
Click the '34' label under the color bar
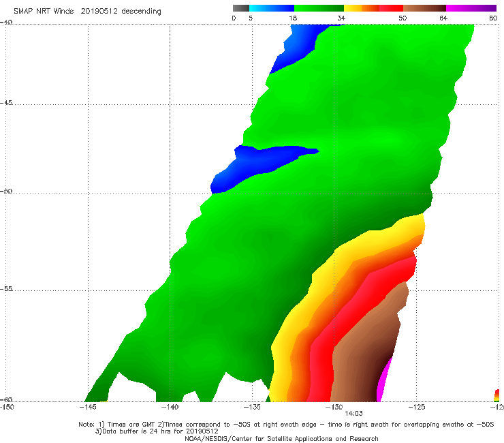[341, 18]
